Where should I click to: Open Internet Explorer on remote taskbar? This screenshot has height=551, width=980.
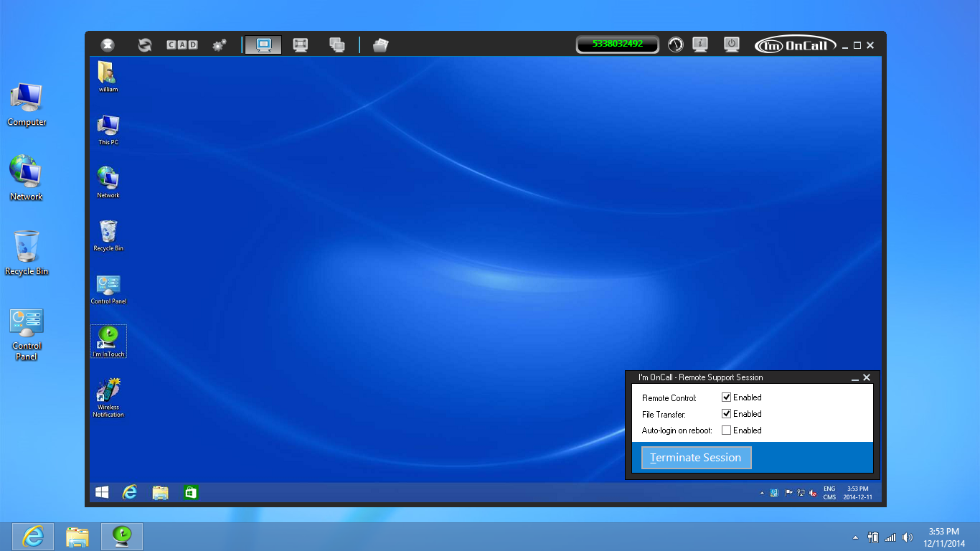point(130,492)
